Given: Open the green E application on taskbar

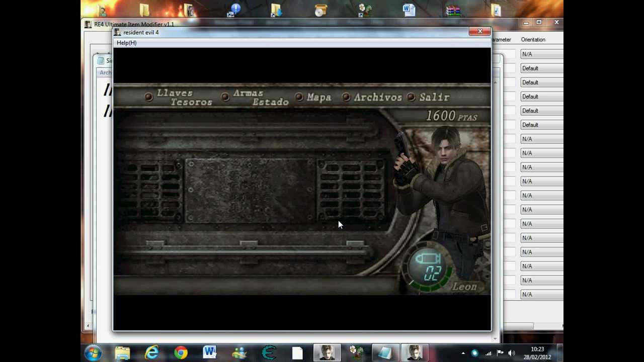Looking at the screenshot, I should [269, 352].
